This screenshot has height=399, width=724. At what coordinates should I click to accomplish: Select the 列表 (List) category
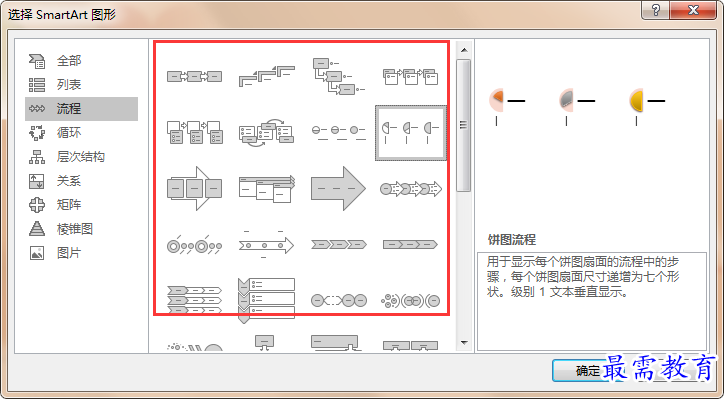coord(81,85)
